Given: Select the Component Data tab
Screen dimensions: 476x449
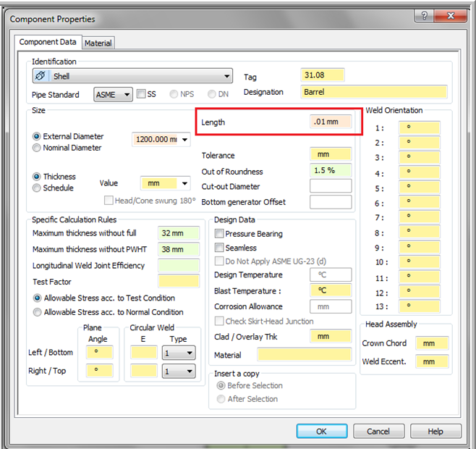Looking at the screenshot, I should coord(47,43).
